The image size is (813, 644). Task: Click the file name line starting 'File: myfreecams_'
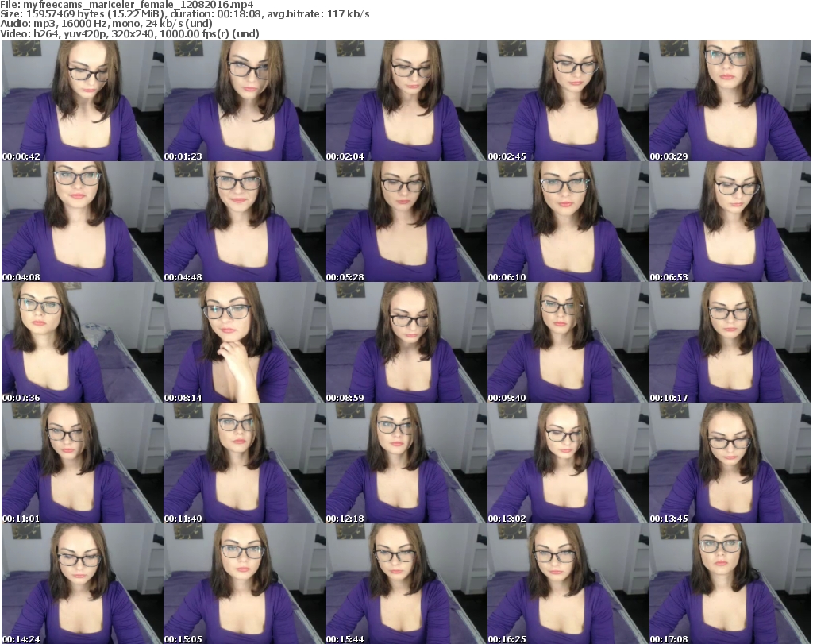pyautogui.click(x=127, y=5)
